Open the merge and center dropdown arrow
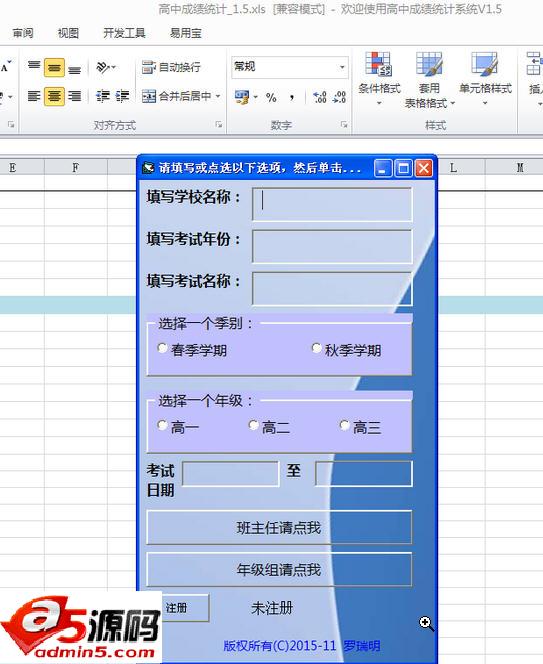Screen dimensions: 543x664 coord(218,96)
